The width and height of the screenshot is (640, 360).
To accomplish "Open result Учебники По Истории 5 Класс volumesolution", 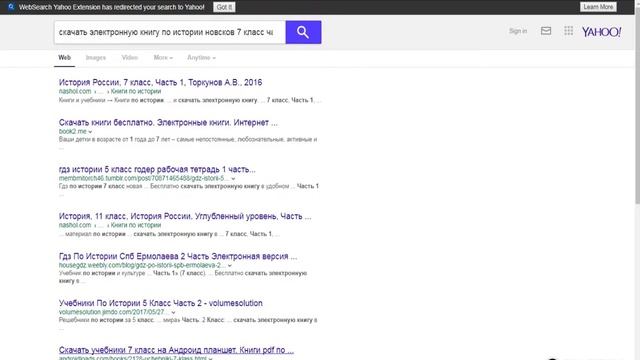I will [160, 303].
